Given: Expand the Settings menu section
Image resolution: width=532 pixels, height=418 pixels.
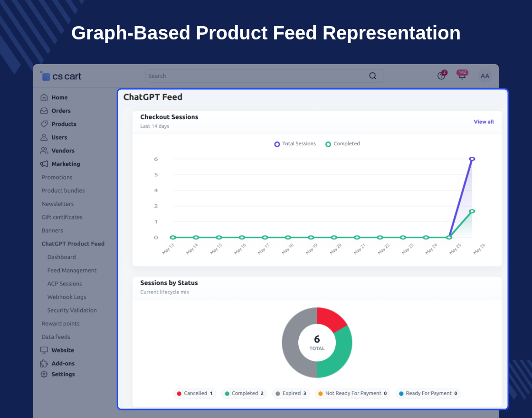Looking at the screenshot, I should coord(63,374).
